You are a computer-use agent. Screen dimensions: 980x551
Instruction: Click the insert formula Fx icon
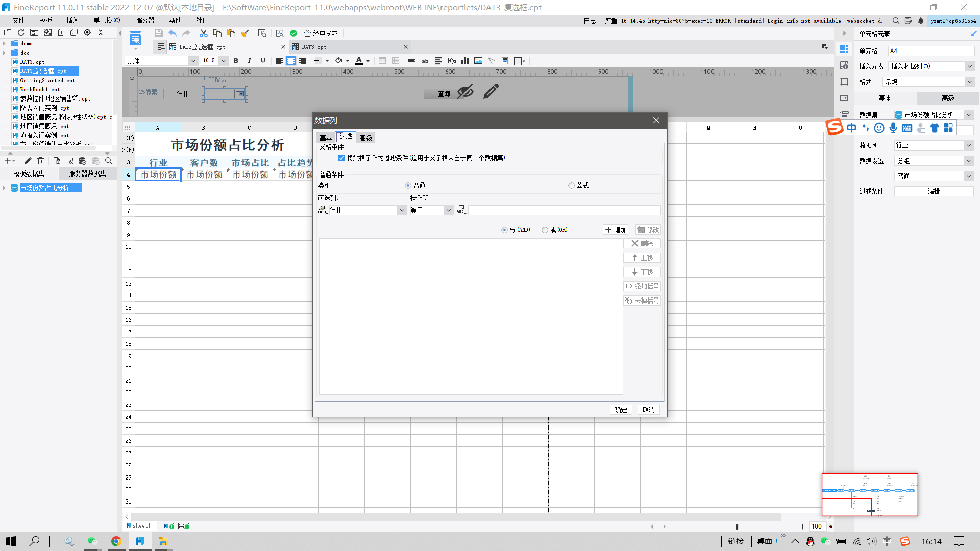pos(451,61)
